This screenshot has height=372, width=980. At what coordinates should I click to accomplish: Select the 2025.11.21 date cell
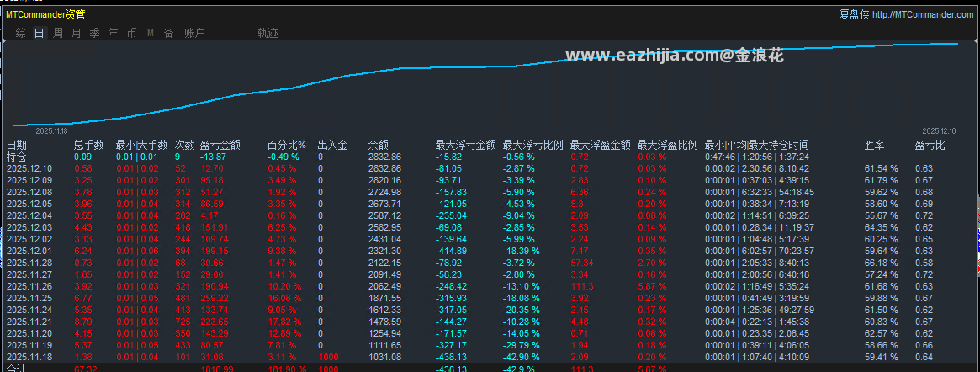tap(29, 322)
